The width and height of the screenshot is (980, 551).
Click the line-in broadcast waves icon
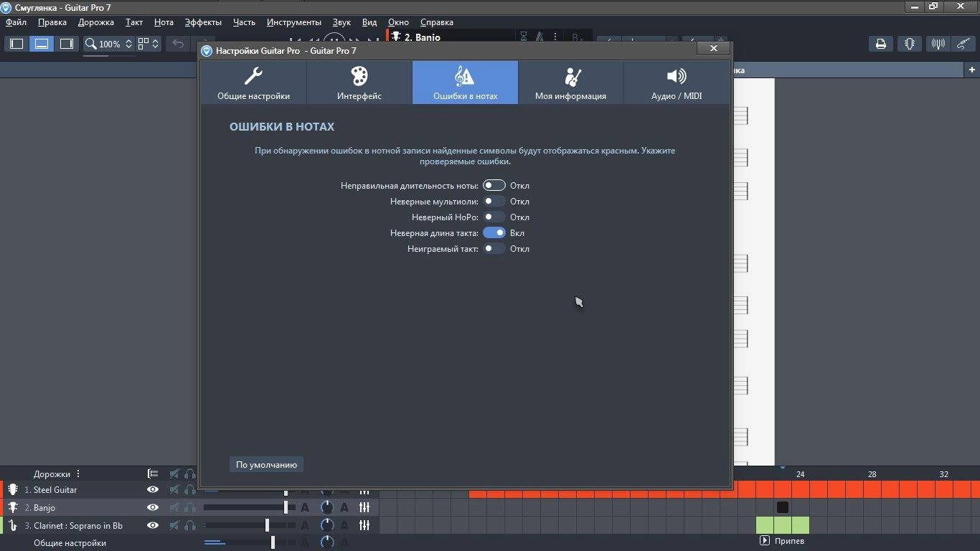[938, 44]
